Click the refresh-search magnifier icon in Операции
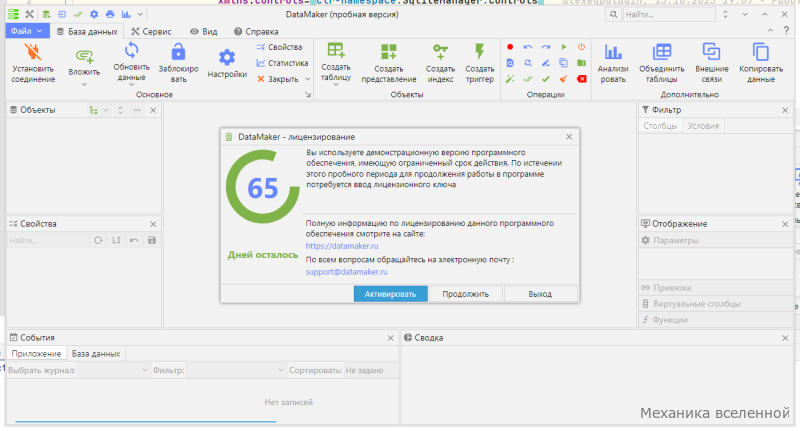Image resolution: width=800 pixels, height=431 pixels. (528, 63)
